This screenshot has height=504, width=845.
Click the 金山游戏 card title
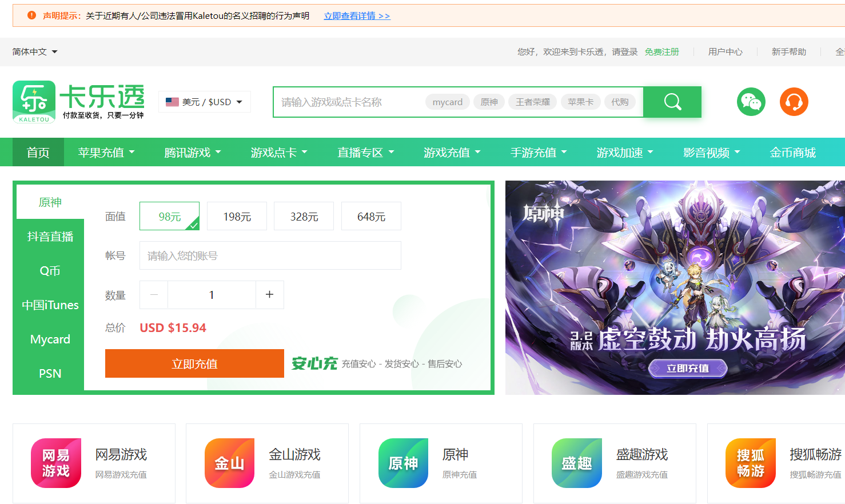pos(295,454)
